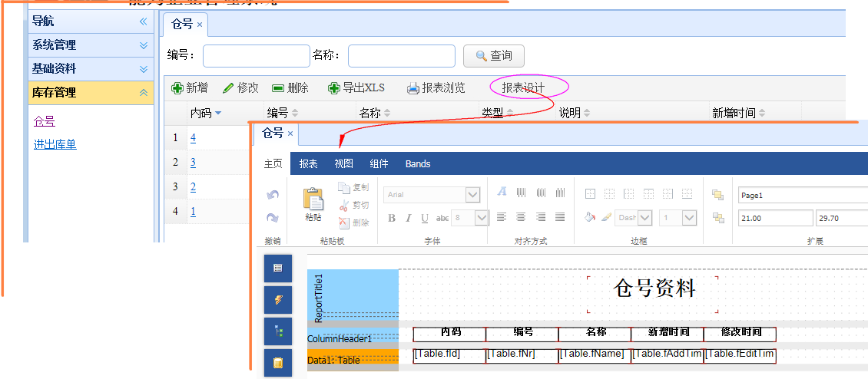
Task: Align text right in the alignment group
Action: click(x=540, y=217)
